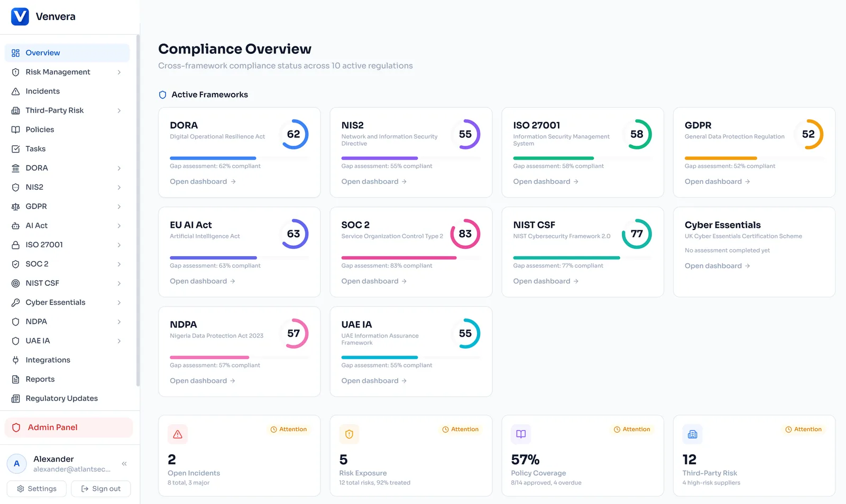Click the Open Incidents red alert icon
This screenshot has width=846, height=504.
click(178, 434)
